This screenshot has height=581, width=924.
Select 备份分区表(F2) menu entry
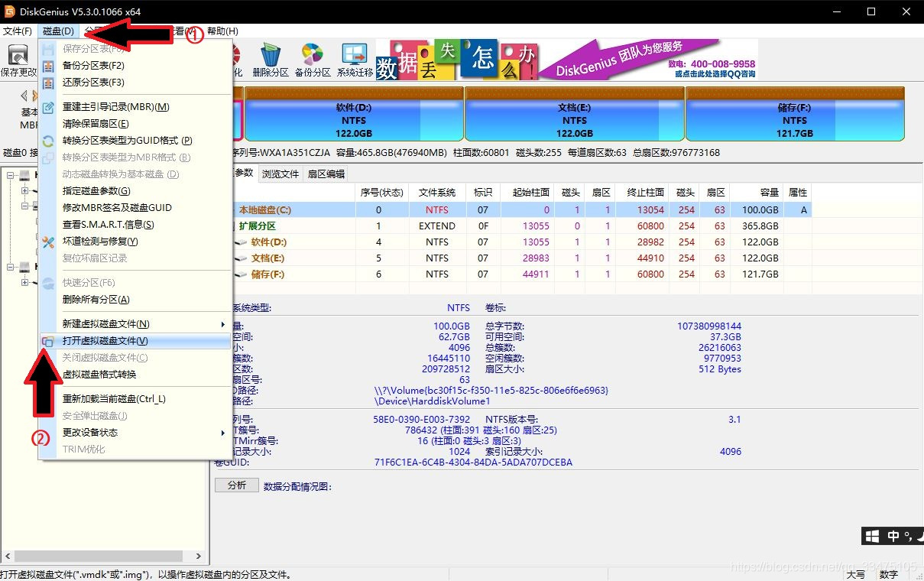[135, 66]
